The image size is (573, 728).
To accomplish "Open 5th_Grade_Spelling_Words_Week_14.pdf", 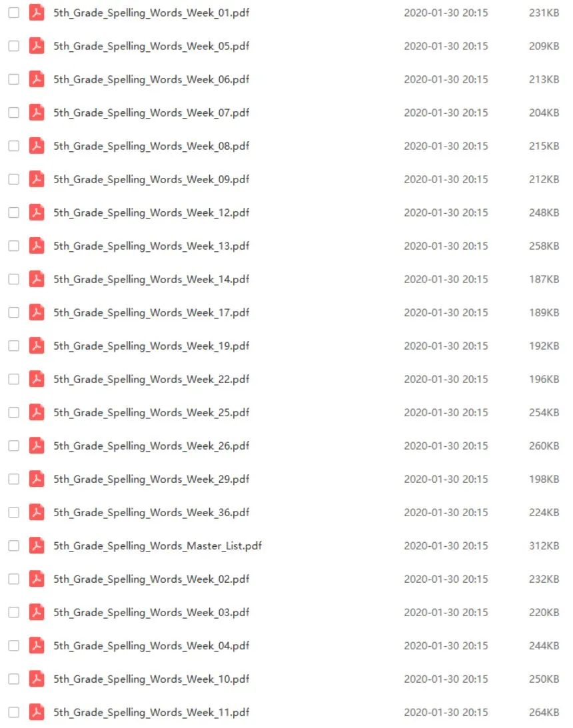I will pos(151,279).
